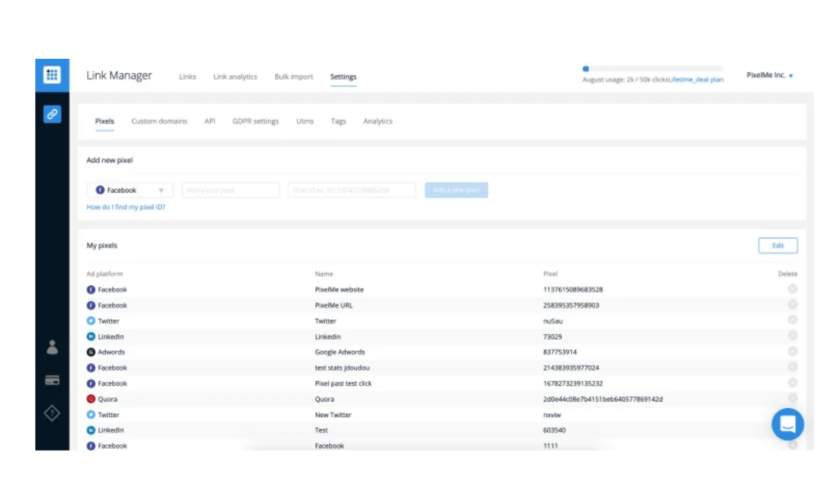Screen dimensions: 840x504
Task: Switch to the Utms subtab
Action: click(x=305, y=121)
